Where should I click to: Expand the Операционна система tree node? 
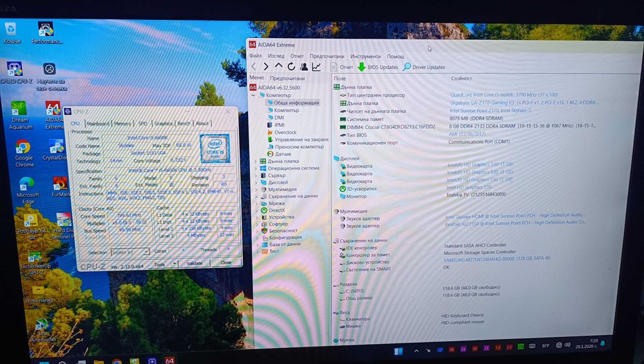pos(257,168)
